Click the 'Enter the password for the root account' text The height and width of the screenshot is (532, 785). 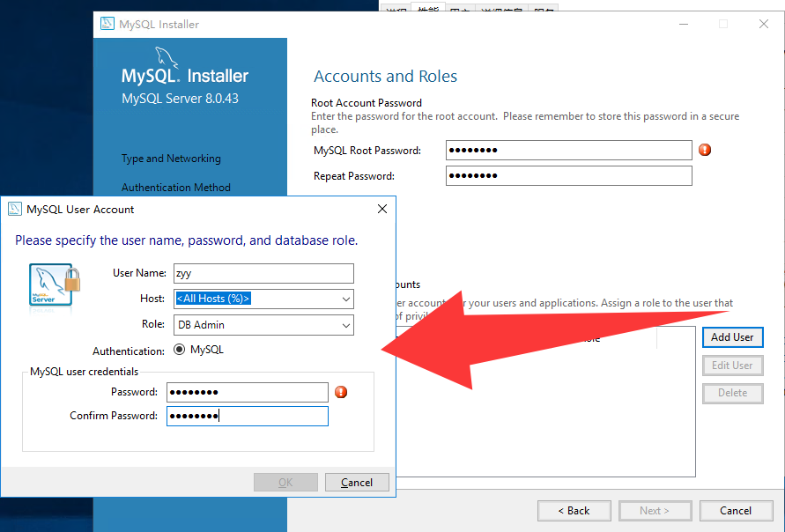coord(525,122)
